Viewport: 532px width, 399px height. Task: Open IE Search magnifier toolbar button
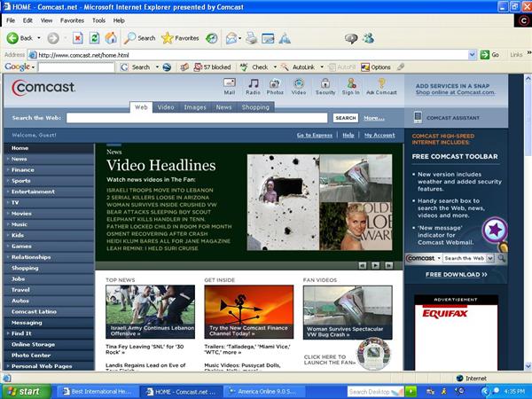coord(139,38)
